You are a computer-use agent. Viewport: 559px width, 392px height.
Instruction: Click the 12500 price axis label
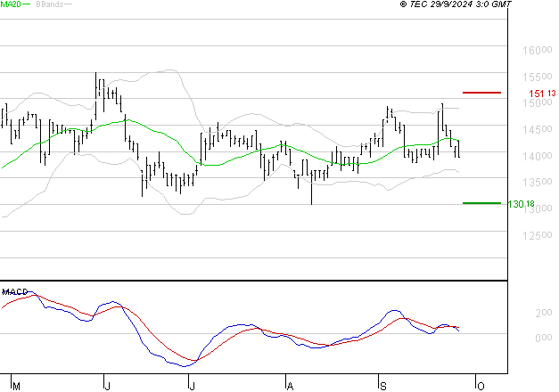coord(538,235)
